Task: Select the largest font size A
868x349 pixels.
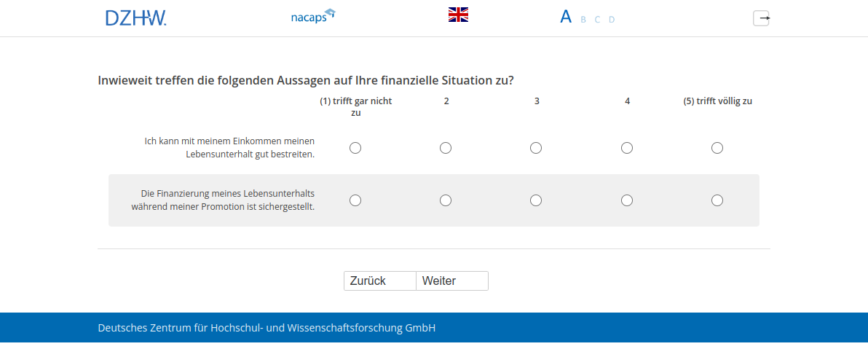Action: tap(566, 17)
